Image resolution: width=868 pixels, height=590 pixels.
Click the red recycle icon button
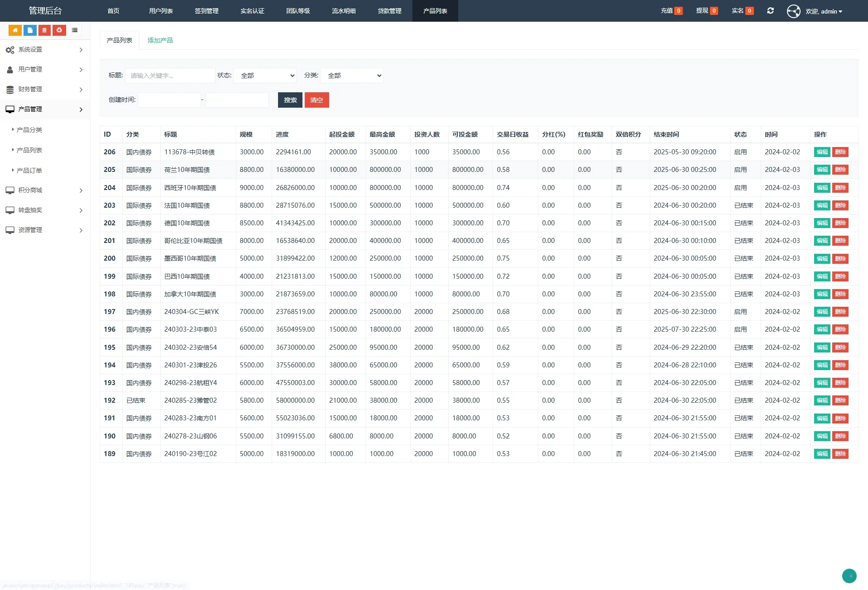[59, 30]
